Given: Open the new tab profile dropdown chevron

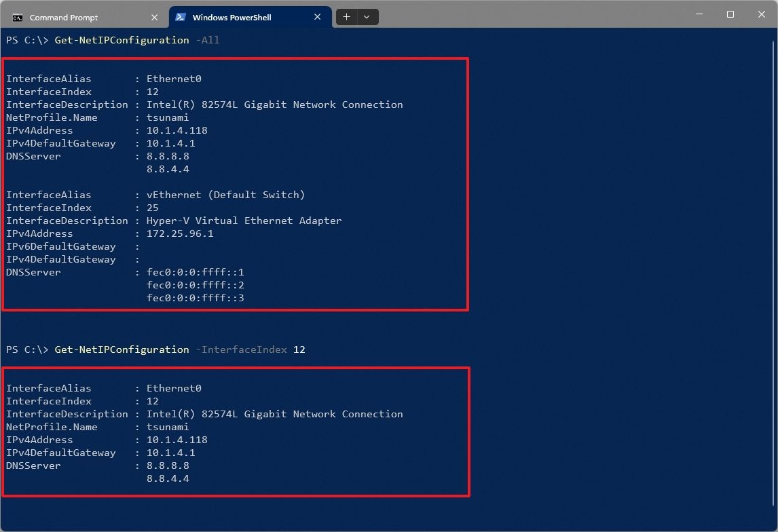Looking at the screenshot, I should coord(367,16).
